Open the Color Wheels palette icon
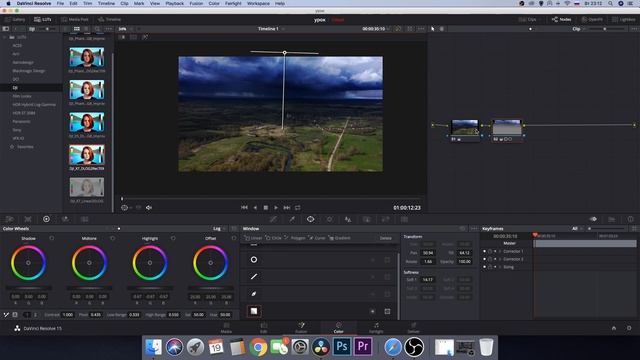 [x=47, y=219]
